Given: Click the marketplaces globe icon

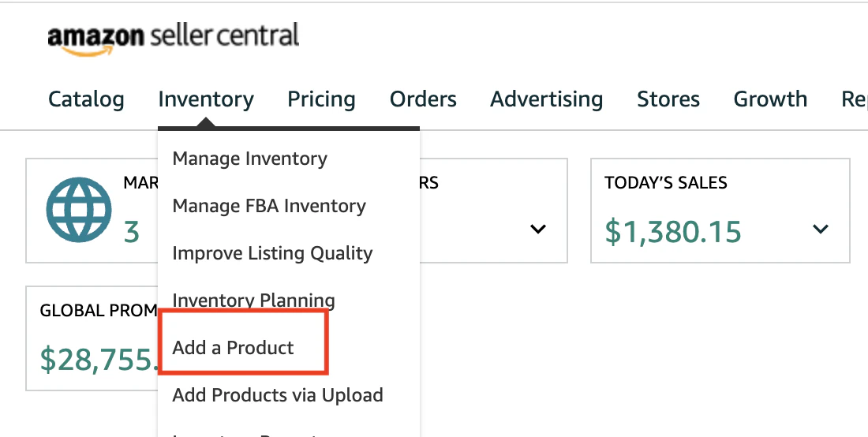Looking at the screenshot, I should pyautogui.click(x=79, y=210).
